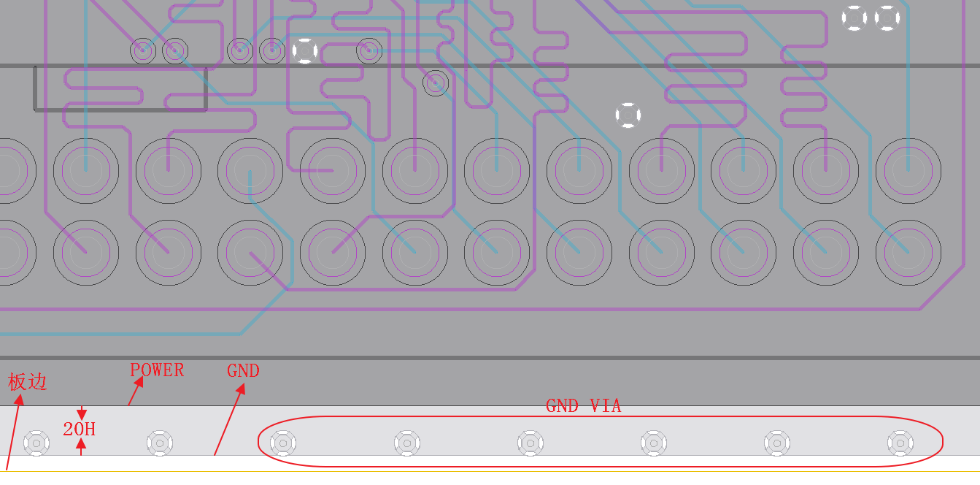
Task: Click the red "20H" dimension label
Action: coord(79,429)
